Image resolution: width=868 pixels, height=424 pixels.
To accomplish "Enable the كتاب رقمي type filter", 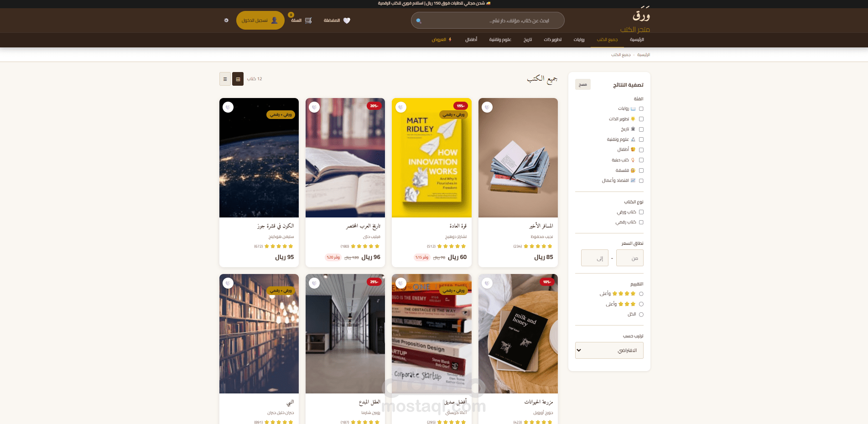I will [x=641, y=222].
